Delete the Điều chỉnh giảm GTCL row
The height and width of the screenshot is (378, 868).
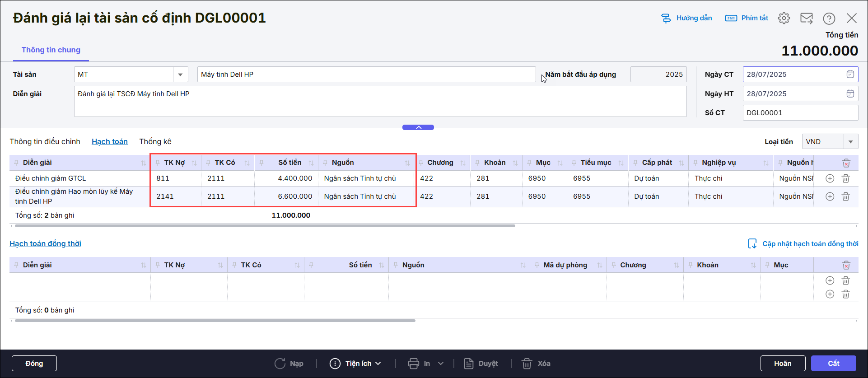[x=845, y=178]
